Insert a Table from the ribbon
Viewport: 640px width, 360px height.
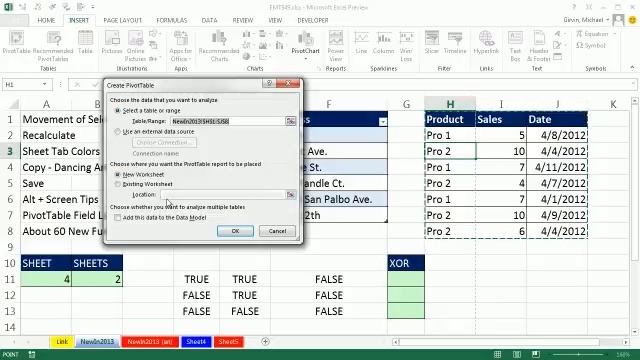point(85,42)
